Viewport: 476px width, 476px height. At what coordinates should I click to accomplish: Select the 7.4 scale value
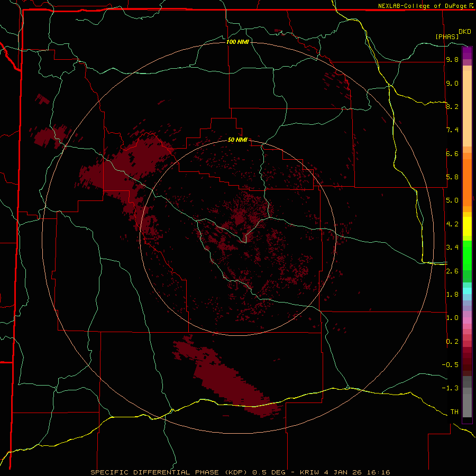[452, 130]
